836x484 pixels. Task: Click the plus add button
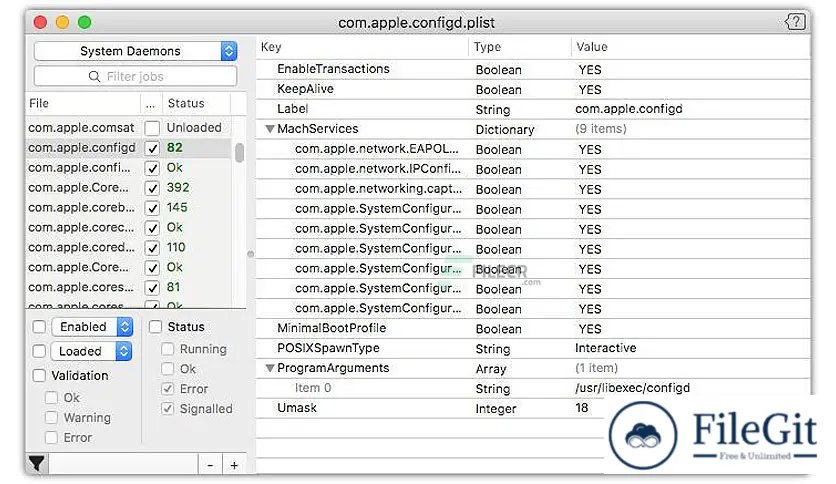[x=234, y=465]
